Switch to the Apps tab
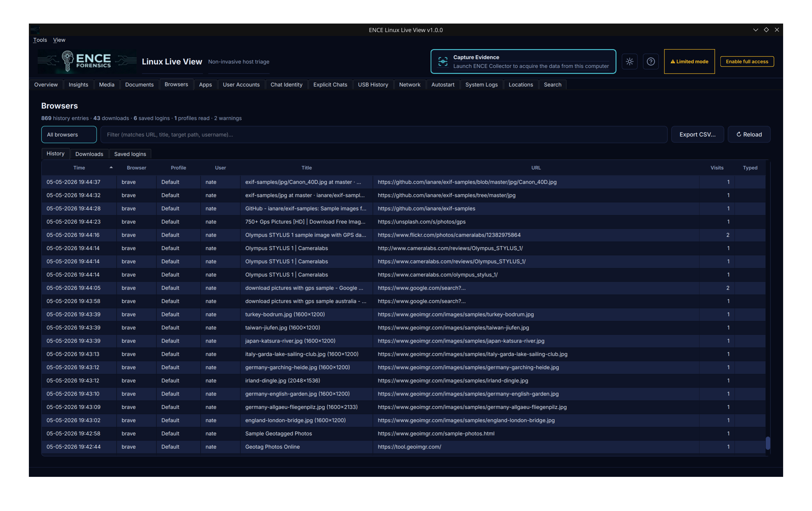This screenshot has height=511, width=812. pos(205,84)
